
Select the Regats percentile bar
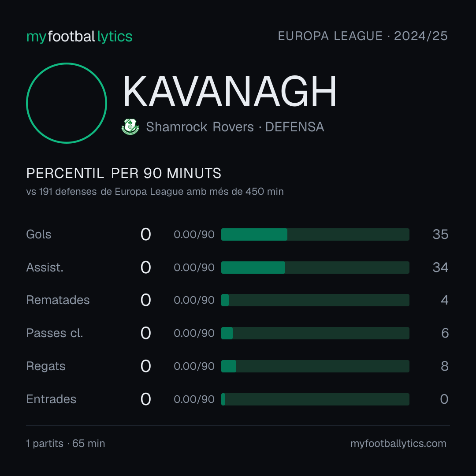pos(315,366)
